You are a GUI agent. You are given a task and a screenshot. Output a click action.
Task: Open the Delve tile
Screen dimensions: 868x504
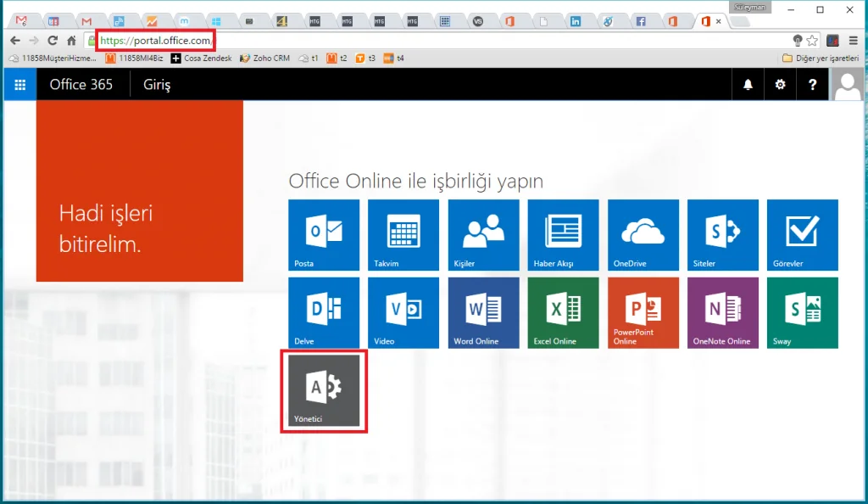pos(324,312)
